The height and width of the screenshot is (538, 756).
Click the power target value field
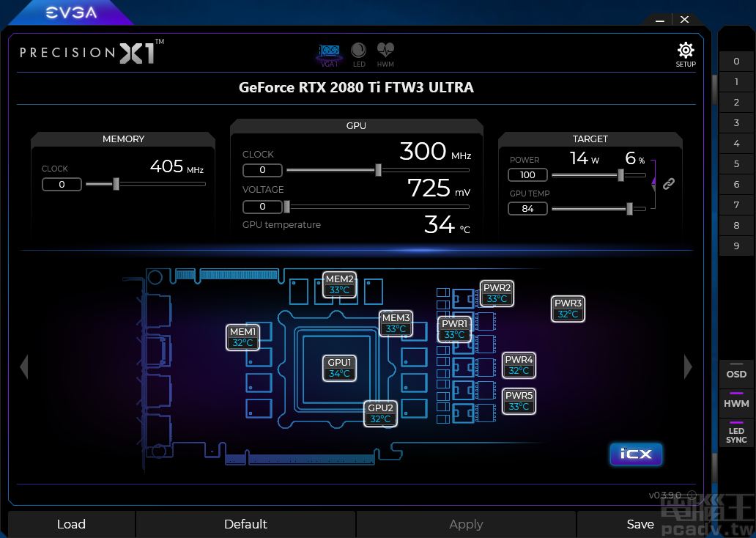pos(527,174)
